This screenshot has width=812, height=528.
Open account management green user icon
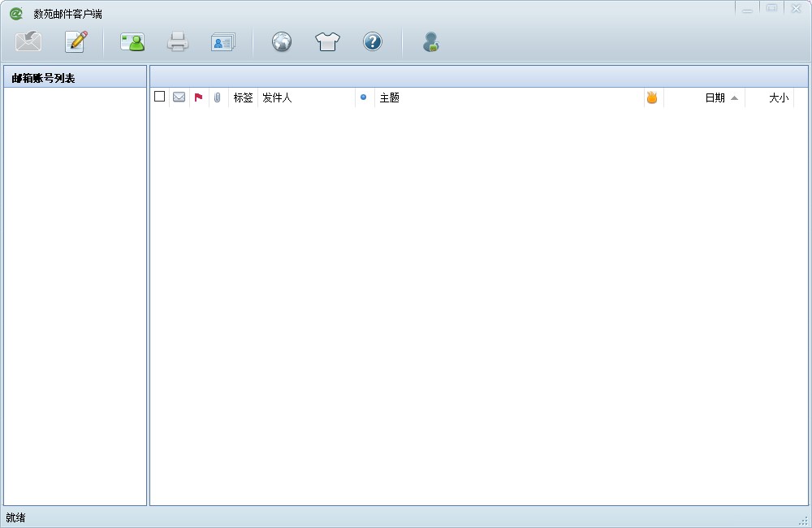pos(132,42)
